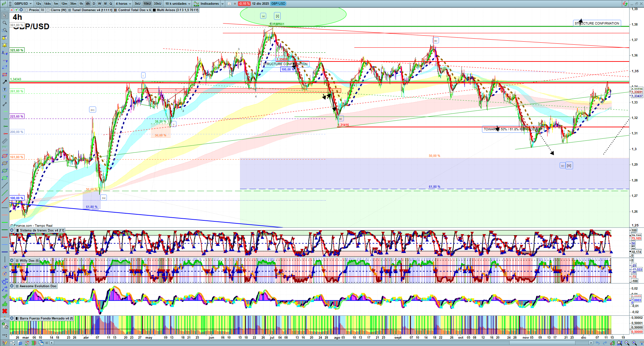Click the Multi Avisos black color swatch

click(x=154, y=10)
